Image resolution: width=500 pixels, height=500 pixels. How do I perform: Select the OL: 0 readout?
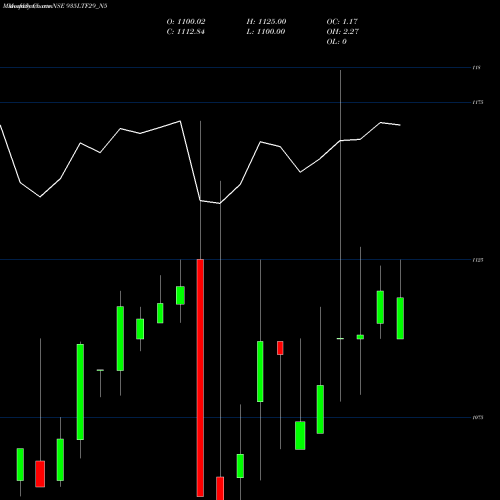click(x=337, y=42)
